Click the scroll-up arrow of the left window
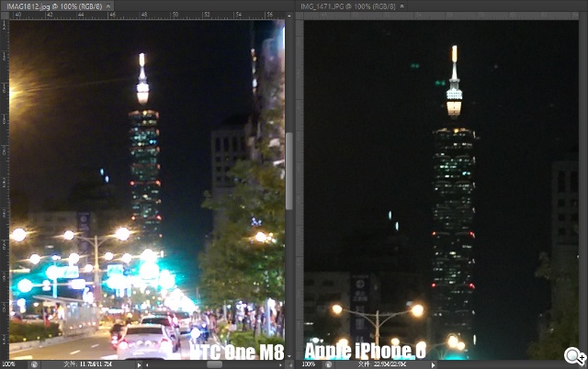The width and height of the screenshot is (588, 369). pos(288,16)
